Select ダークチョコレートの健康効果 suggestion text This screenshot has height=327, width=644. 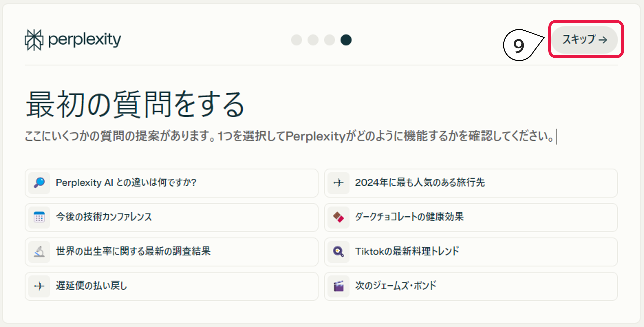[x=409, y=217]
